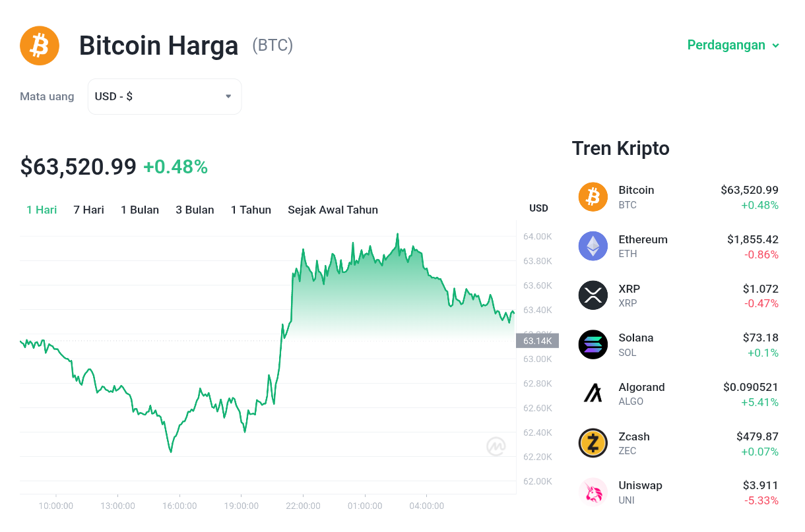805x532 pixels.
Task: Click the Ethereum coin icon
Action: 593,246
